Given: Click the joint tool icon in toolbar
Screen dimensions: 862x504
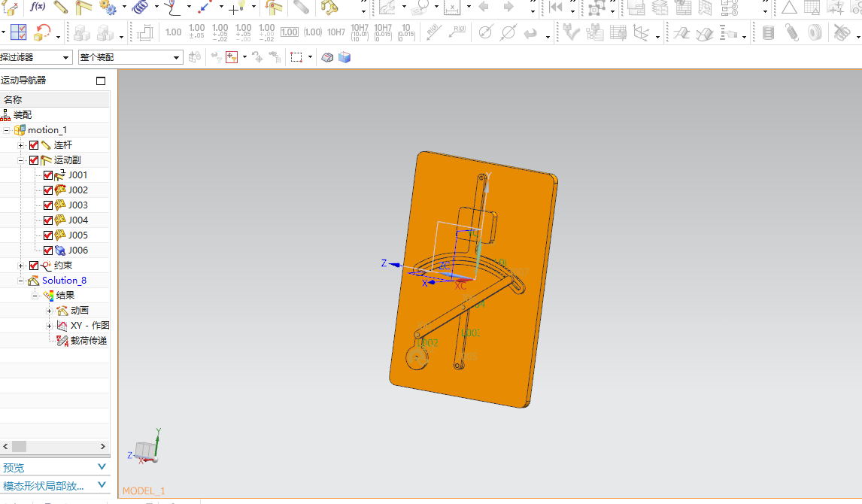Looking at the screenshot, I should tap(83, 8).
